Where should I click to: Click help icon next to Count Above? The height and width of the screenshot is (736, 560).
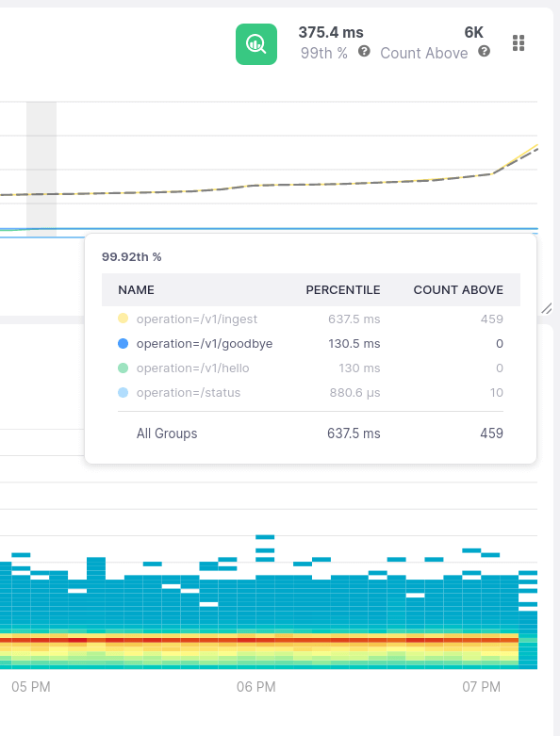point(484,51)
